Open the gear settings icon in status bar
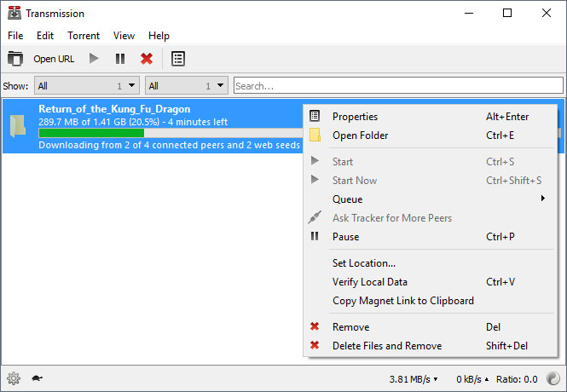 tap(13, 378)
